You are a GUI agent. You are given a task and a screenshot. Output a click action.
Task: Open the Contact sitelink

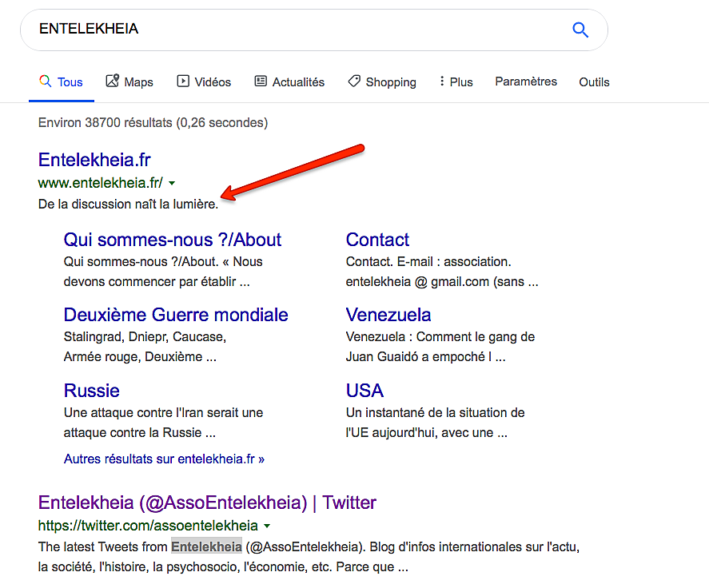pyautogui.click(x=377, y=240)
